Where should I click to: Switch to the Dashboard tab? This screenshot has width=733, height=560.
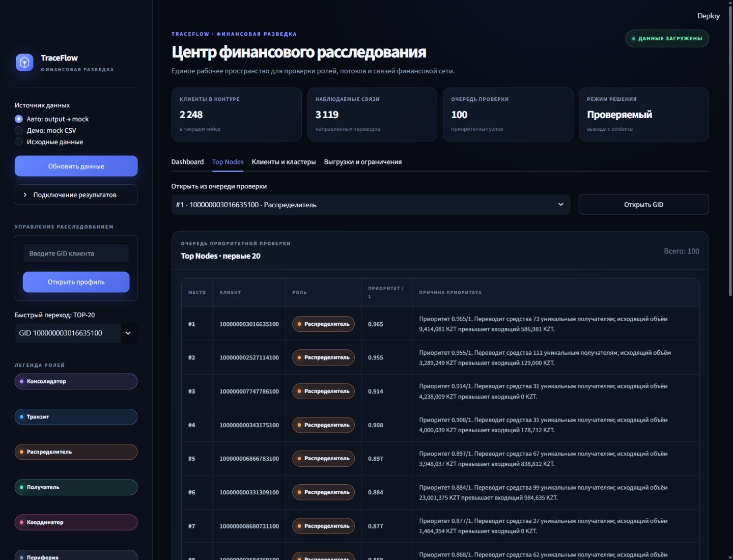tap(187, 162)
